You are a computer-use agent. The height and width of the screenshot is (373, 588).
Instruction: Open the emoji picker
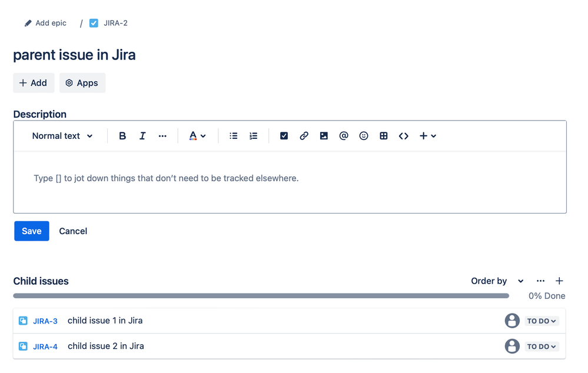[x=363, y=136]
